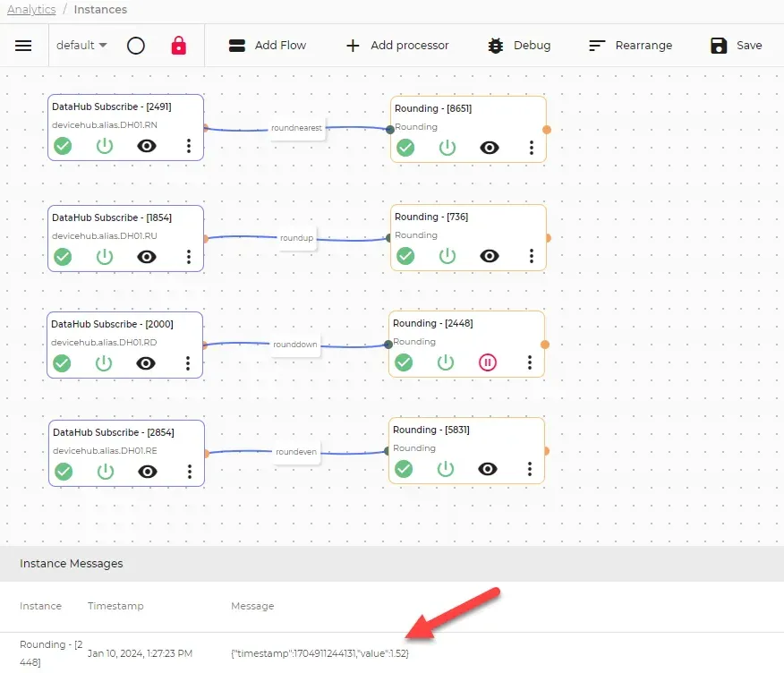Toggle eye icon on DataHub Subscribe [1854]
This screenshot has height=673, width=784.
147,257
